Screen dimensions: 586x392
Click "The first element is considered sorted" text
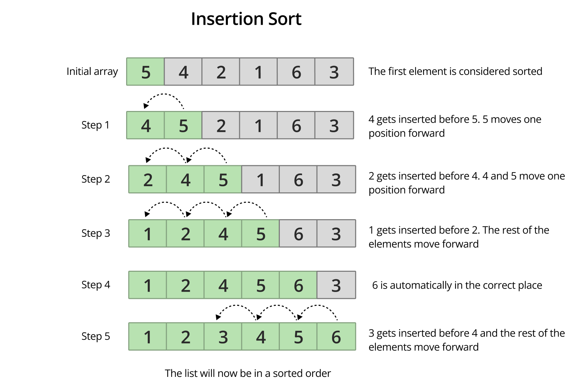click(455, 71)
